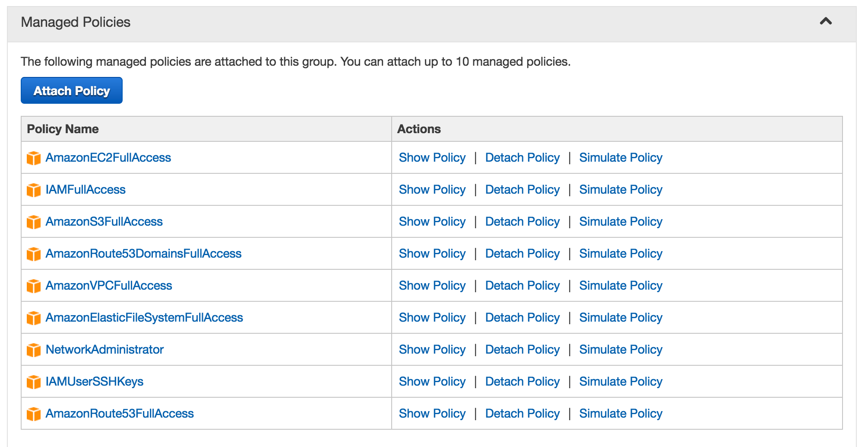This screenshot has height=447, width=868.
Task: Detach Policy for AmazonRoute53DomainsFullAccess
Action: (x=523, y=253)
